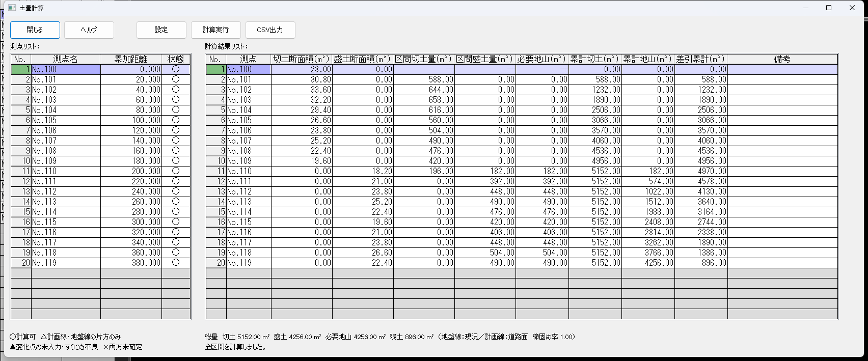Select No.101 in the 測点リスト
868x361 pixels.
point(66,79)
